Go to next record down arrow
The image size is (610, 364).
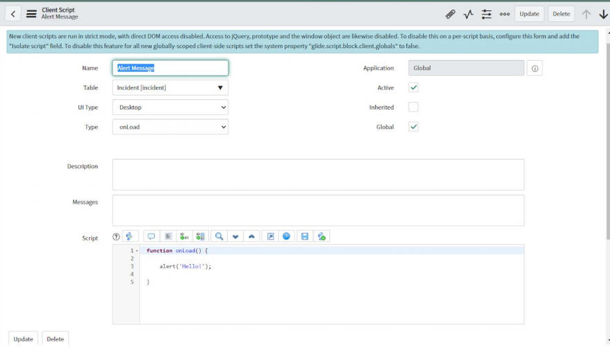[x=603, y=14]
